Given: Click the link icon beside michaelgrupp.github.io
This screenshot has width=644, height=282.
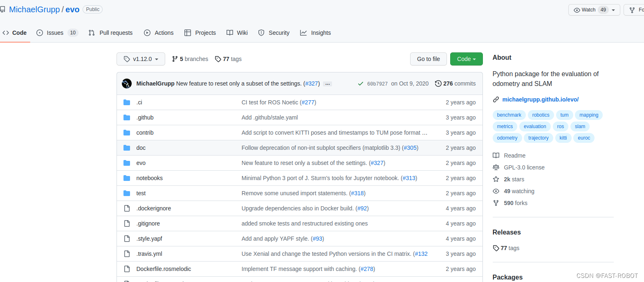Looking at the screenshot, I should coord(496,99).
